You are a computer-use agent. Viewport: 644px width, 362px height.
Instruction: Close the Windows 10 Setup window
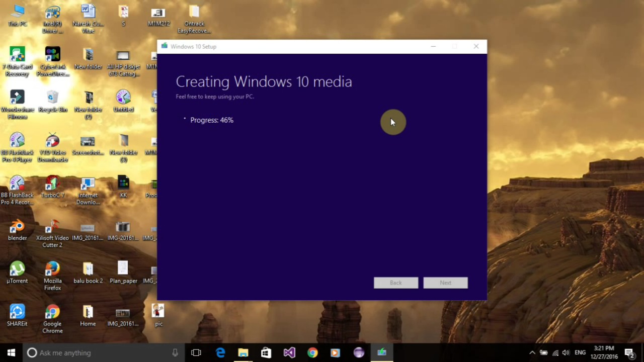coord(476,46)
